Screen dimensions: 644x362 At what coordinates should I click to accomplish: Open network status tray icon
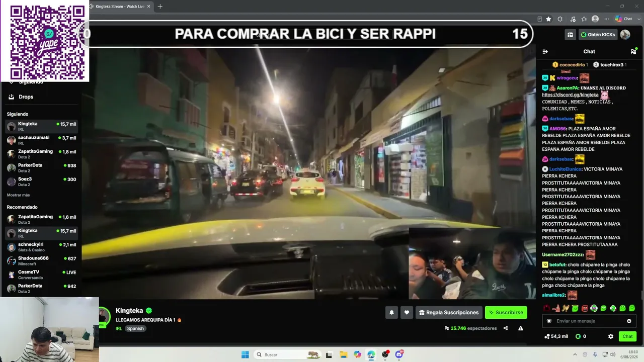tap(605, 354)
